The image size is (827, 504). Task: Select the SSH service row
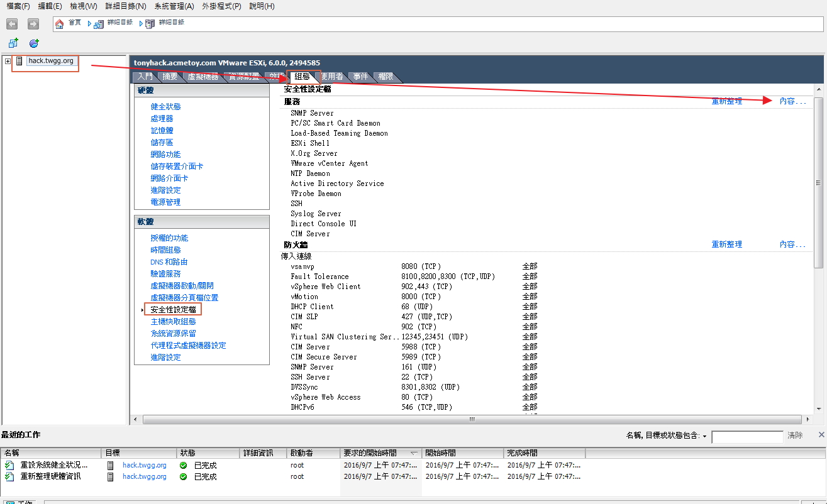296,204
